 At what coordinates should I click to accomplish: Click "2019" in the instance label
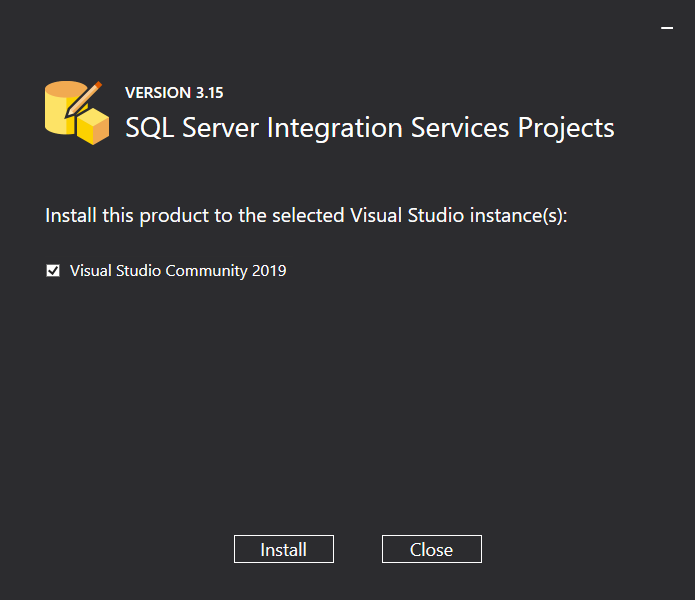[x=267, y=271]
